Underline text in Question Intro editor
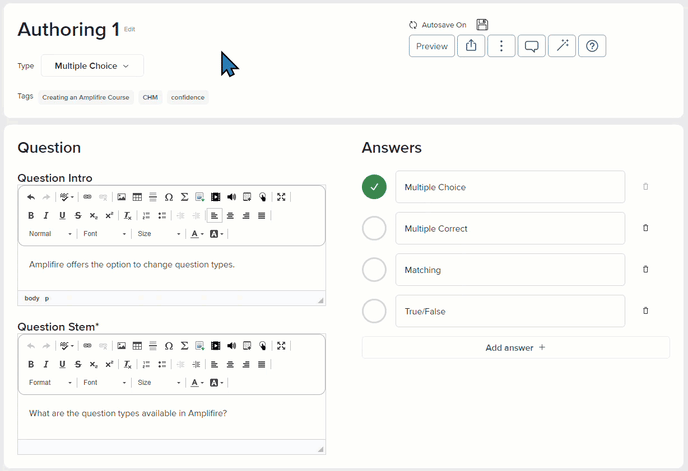 click(x=62, y=216)
